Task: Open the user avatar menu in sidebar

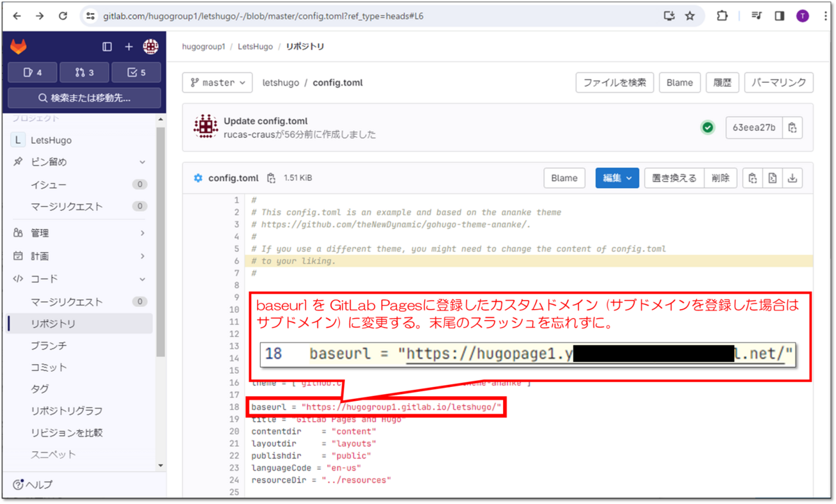Action: [x=150, y=47]
